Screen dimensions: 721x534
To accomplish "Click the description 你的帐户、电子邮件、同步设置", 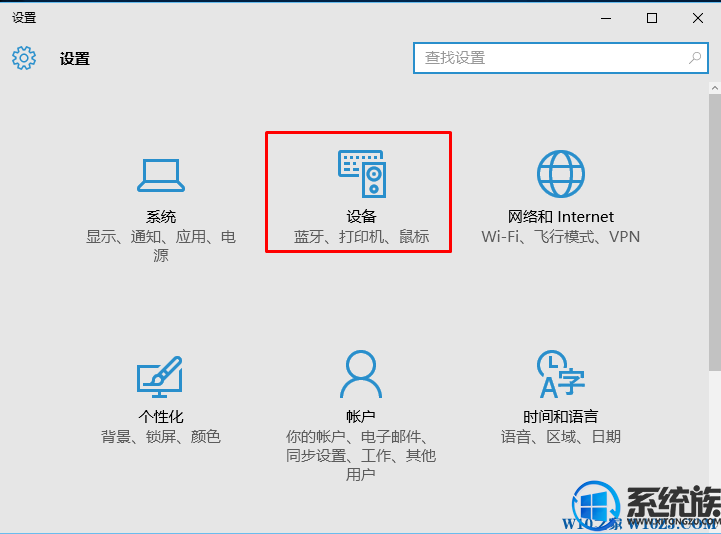I will pyautogui.click(x=361, y=455).
